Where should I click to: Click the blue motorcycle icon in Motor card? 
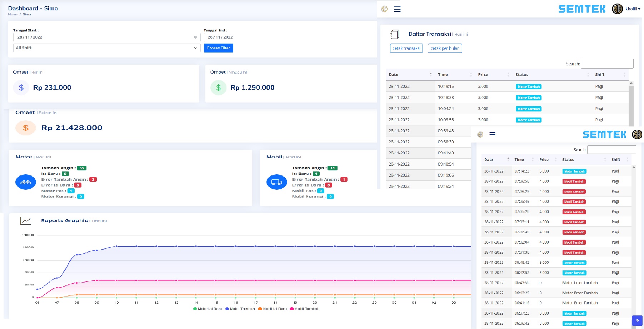(x=26, y=182)
